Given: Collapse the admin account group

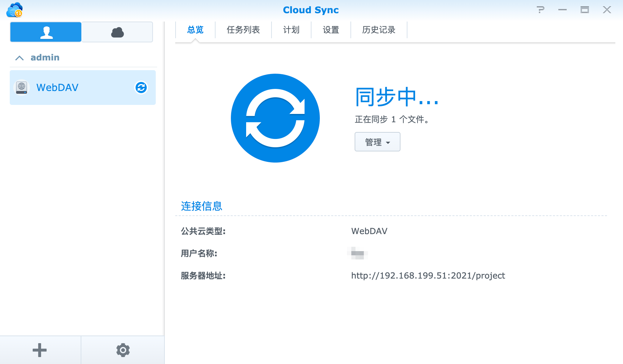Looking at the screenshot, I should (x=19, y=58).
